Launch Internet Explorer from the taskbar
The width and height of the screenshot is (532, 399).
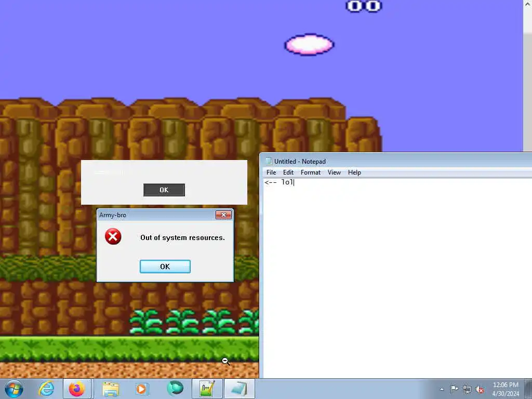click(x=46, y=389)
